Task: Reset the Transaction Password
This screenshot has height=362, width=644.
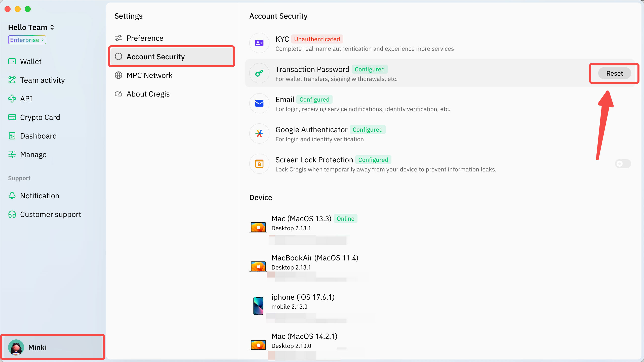Action: coord(614,73)
